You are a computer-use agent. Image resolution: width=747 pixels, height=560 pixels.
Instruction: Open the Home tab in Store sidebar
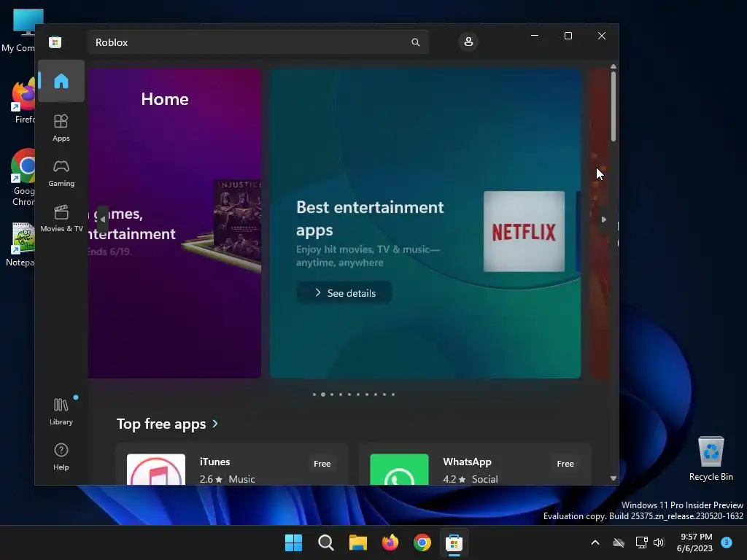(x=61, y=81)
